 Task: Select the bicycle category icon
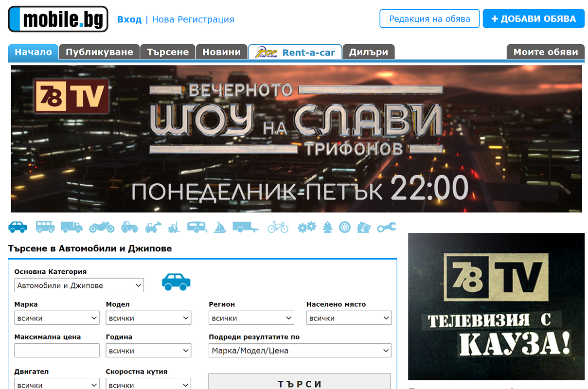coord(278,227)
